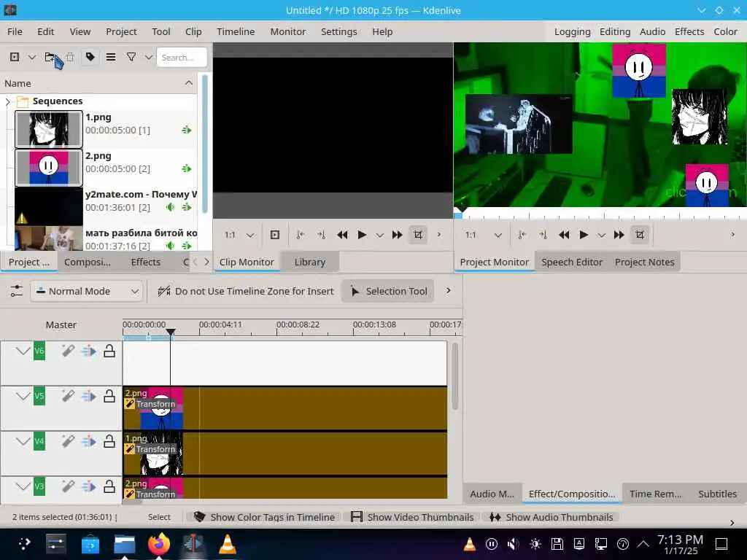Open the timeline track settings slider icon
The width and height of the screenshot is (747, 560).
16,290
